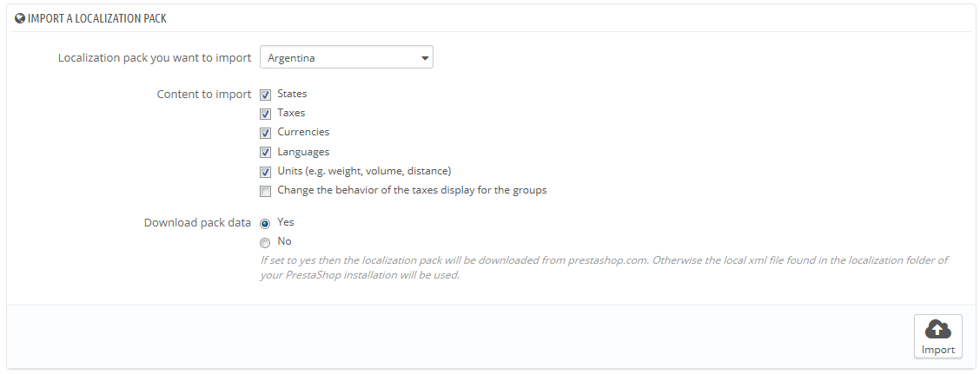Click the 'Units (e.g. weight, volume, distance)' label text
Viewport: 980px width, 374px height.
364,171
